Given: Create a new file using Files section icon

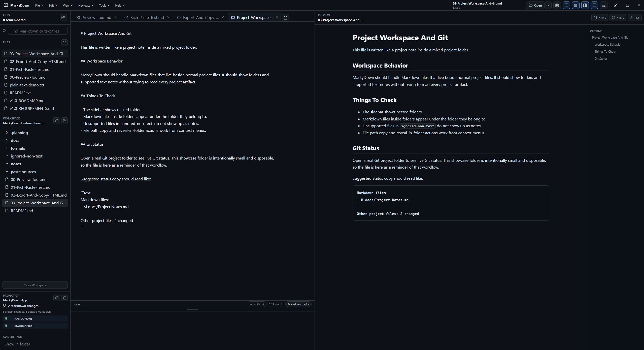Looking at the screenshot, I should [x=64, y=43].
